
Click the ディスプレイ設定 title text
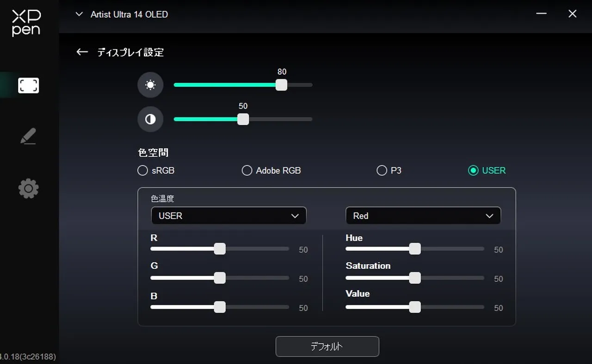[130, 52]
